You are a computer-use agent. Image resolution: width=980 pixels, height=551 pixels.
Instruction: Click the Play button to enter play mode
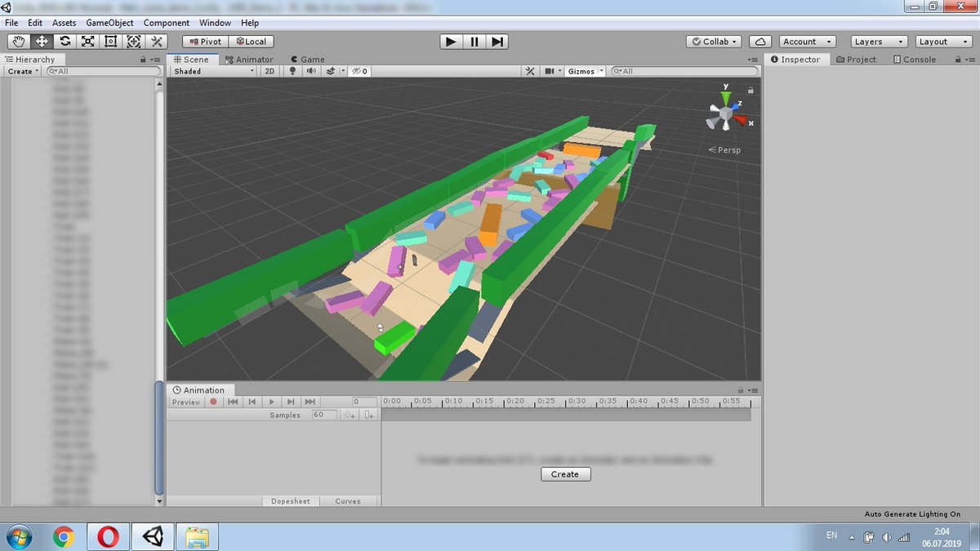pos(451,41)
